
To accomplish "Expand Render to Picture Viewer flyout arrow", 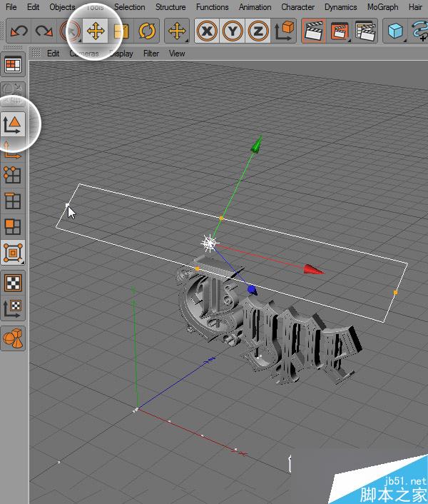I will [x=349, y=40].
